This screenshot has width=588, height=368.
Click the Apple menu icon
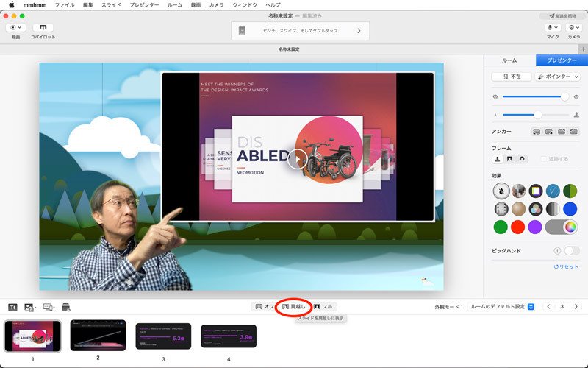tap(12, 5)
